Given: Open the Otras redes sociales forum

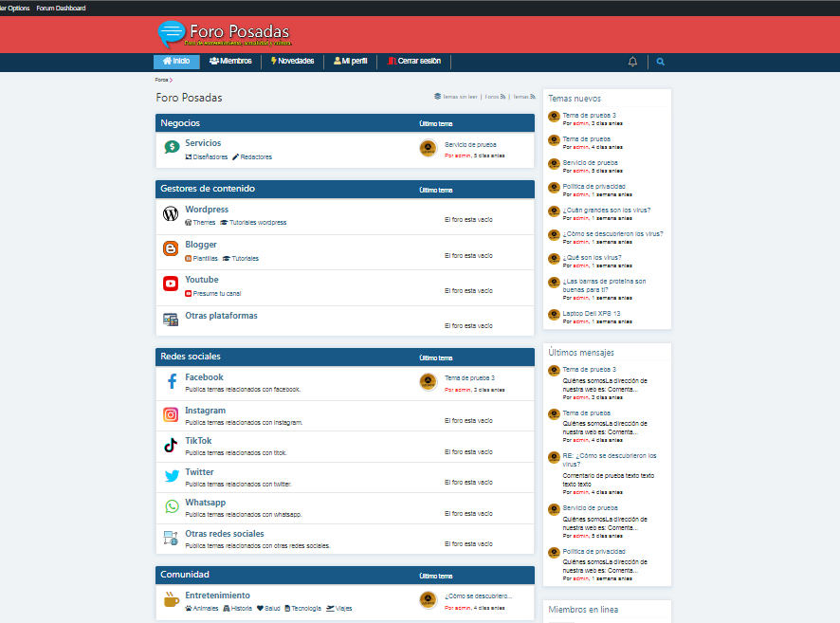Looking at the screenshot, I should point(225,534).
